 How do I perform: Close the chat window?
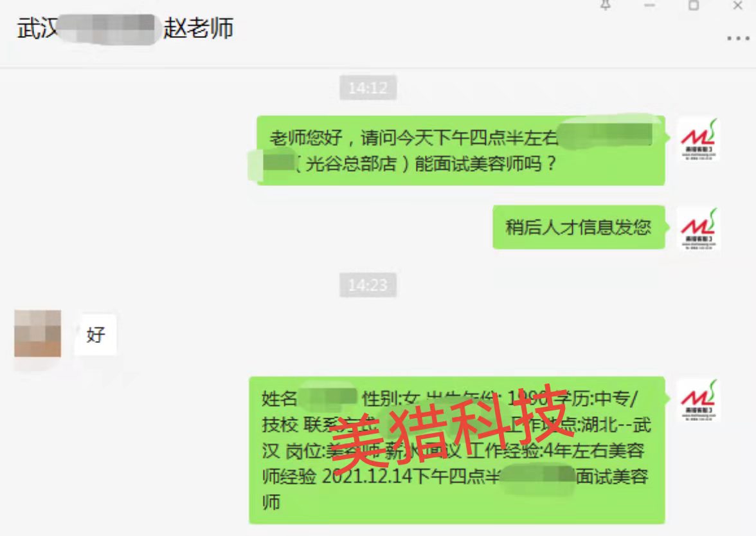pos(738,5)
